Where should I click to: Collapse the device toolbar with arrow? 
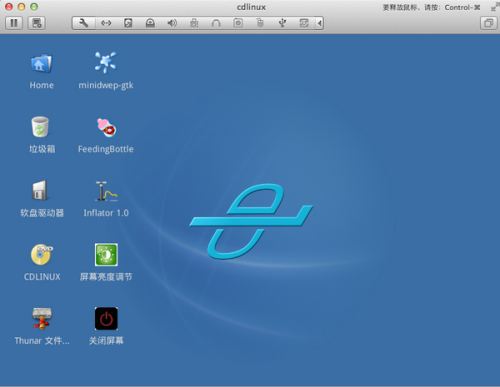tap(319, 23)
